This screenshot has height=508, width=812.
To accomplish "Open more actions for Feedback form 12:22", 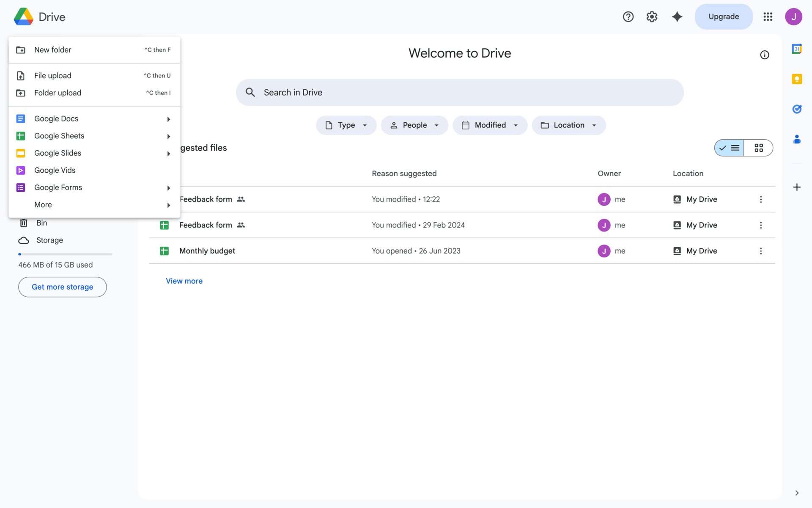I will click(761, 199).
